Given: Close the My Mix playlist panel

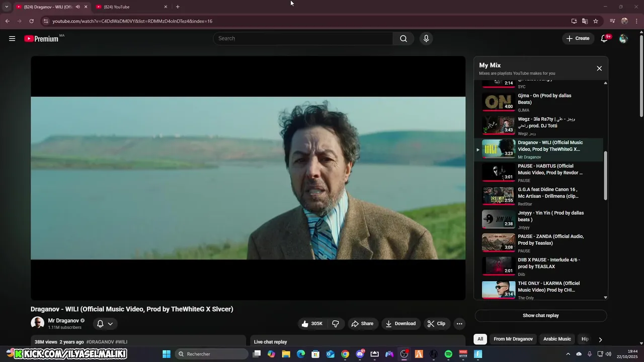Looking at the screenshot, I should coord(599,68).
